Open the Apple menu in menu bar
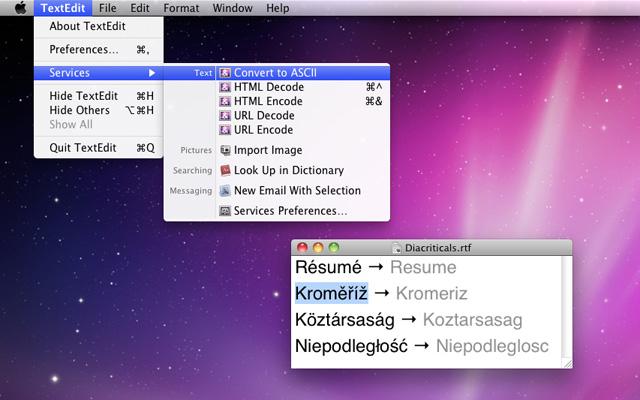This screenshot has height=400, width=640. 19,8
